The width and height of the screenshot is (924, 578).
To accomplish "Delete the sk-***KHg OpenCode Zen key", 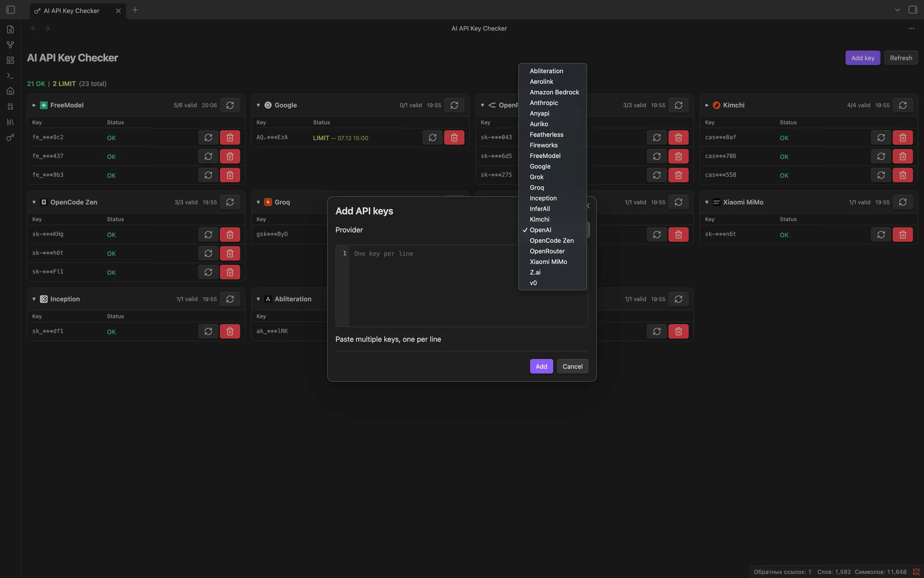I will coord(230,235).
